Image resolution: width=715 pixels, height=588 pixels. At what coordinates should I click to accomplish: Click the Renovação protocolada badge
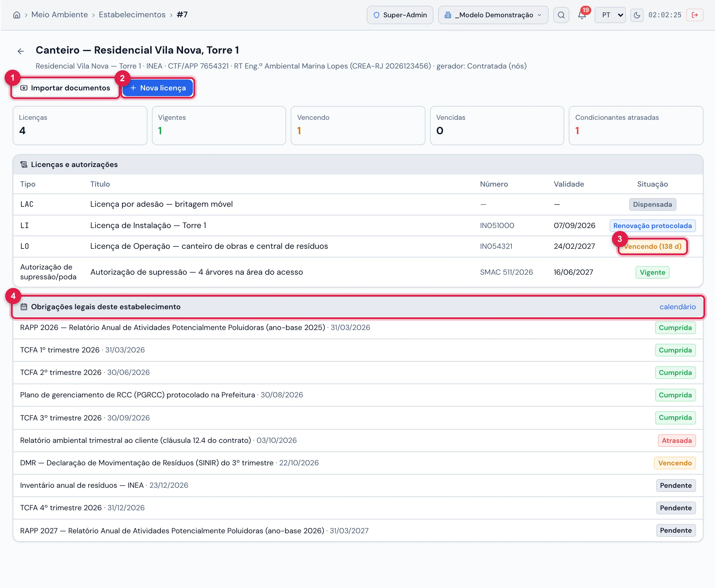point(652,226)
